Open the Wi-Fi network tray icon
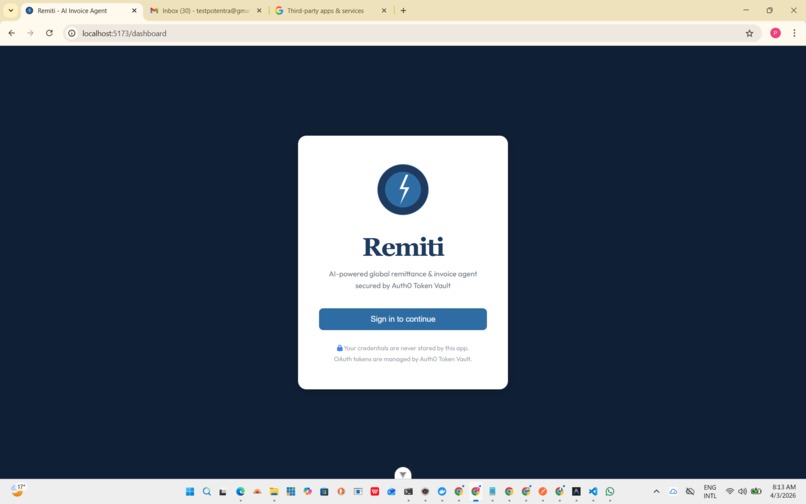This screenshot has width=806, height=504. click(x=729, y=492)
